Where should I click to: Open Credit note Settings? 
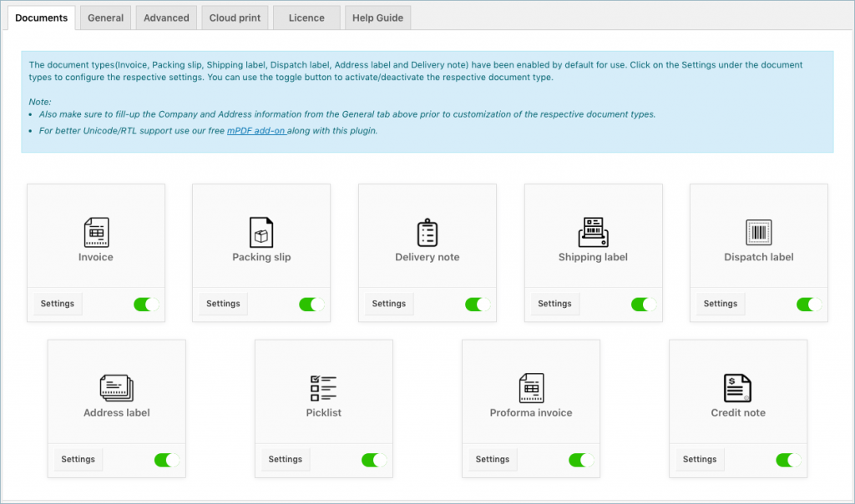700,459
